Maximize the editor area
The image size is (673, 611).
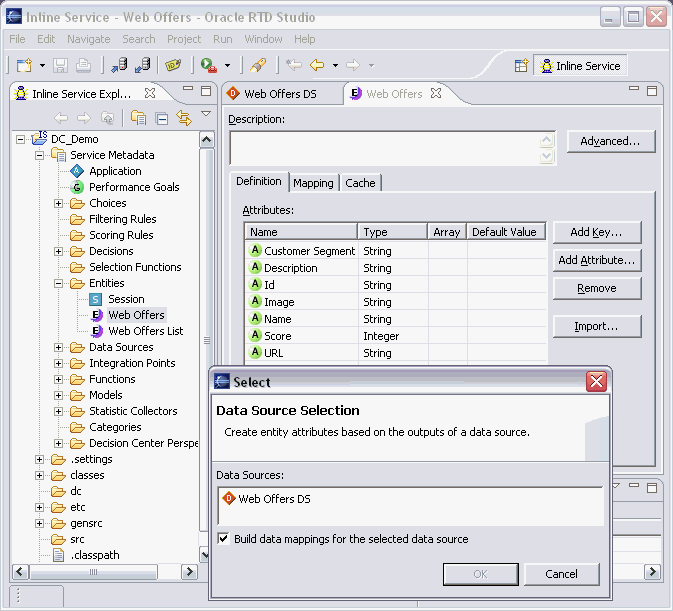pyautogui.click(x=652, y=91)
